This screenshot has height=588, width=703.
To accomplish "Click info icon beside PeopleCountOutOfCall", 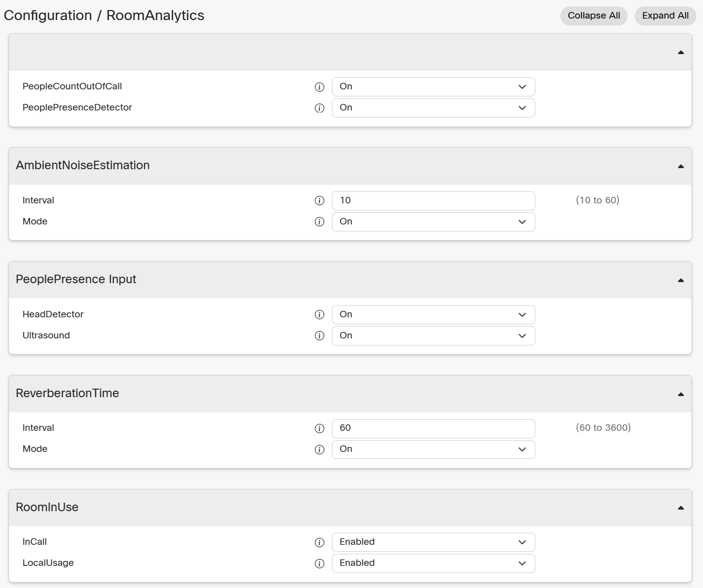I will tap(319, 87).
